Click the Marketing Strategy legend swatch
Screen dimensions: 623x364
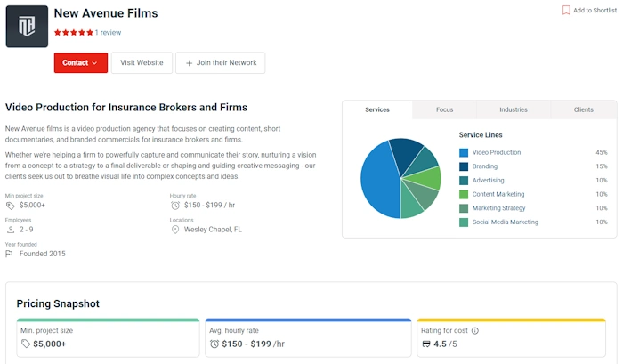pyautogui.click(x=464, y=208)
